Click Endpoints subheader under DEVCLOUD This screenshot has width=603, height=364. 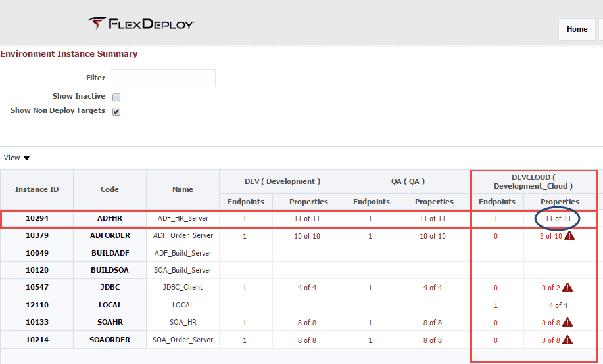click(x=497, y=202)
